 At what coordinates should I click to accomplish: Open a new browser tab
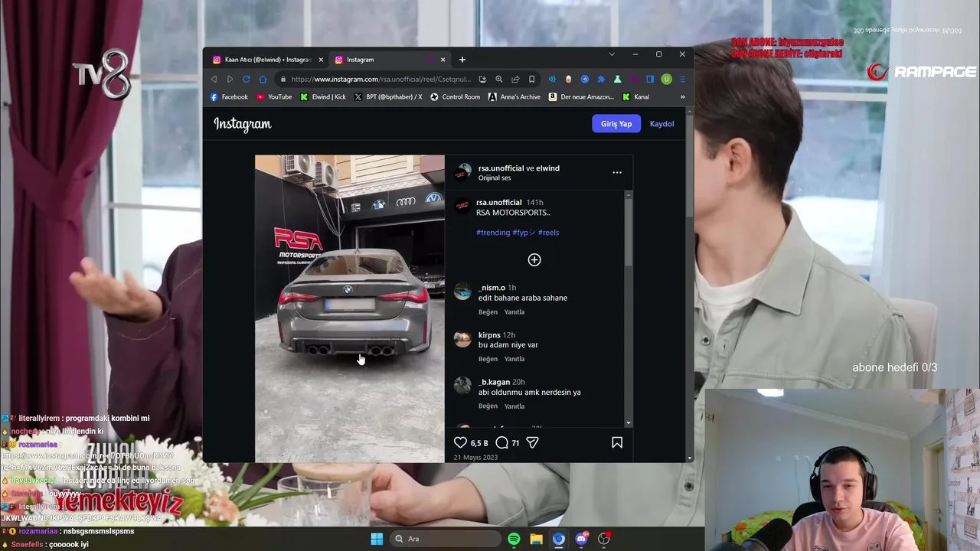click(x=462, y=60)
